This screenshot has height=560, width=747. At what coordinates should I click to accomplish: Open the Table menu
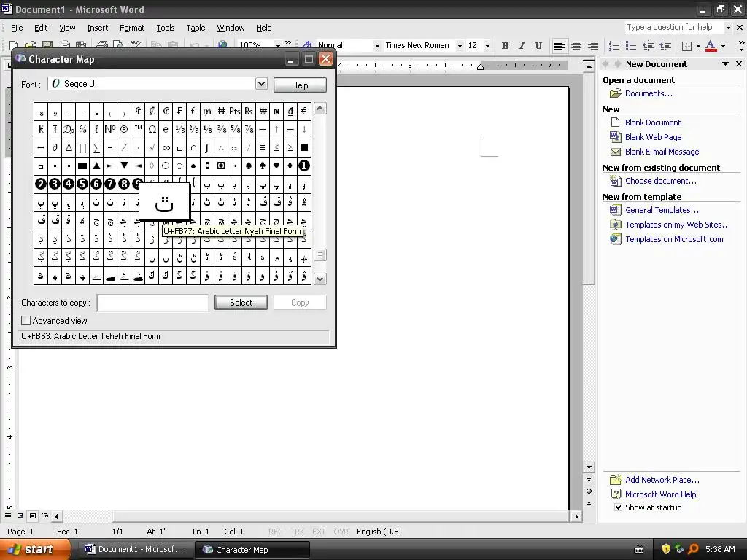click(x=196, y=28)
